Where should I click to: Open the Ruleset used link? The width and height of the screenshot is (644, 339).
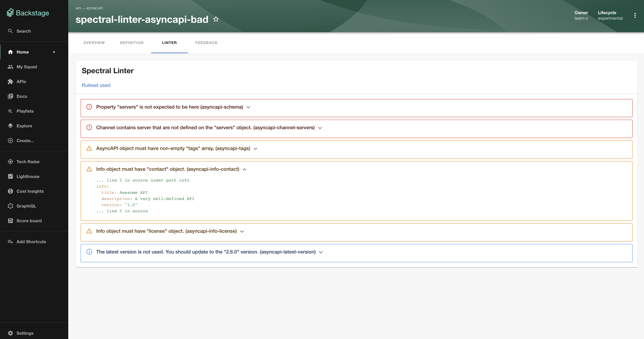(x=96, y=85)
